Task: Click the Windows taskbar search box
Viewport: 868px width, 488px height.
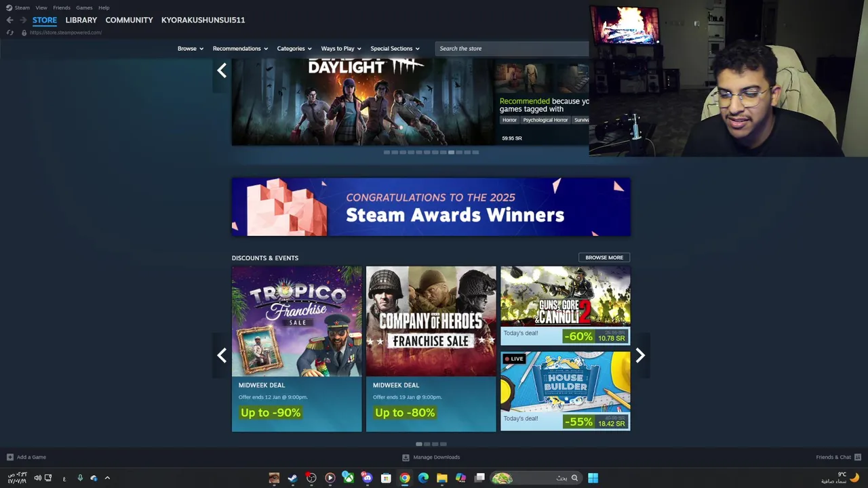Action: tap(536, 478)
